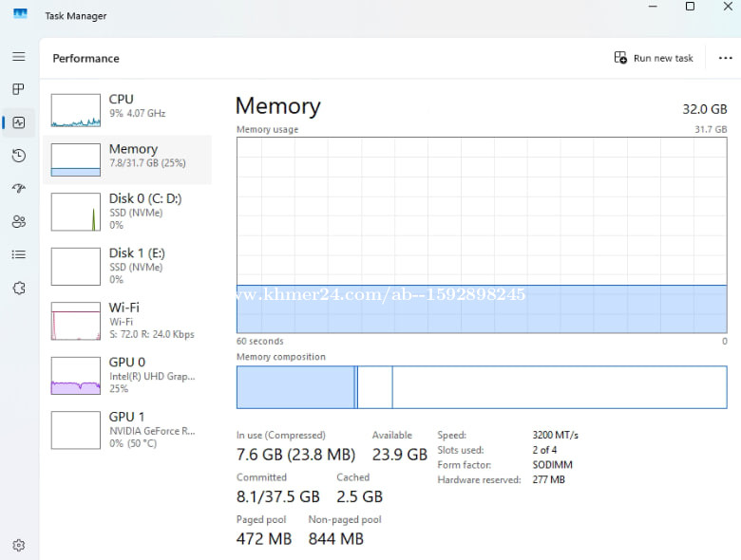Open the Details page icon
Screen dimensions: 741x560
click(18, 254)
